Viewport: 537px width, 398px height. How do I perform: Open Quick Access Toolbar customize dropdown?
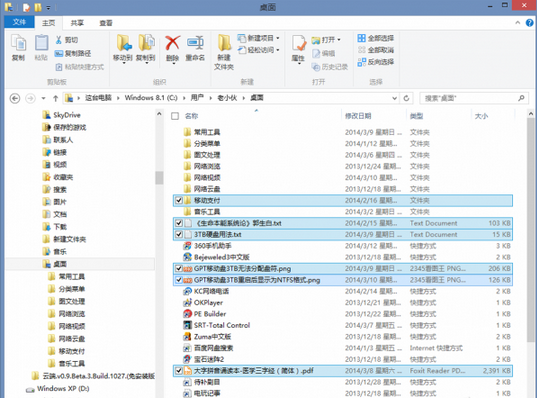pyautogui.click(x=48, y=7)
